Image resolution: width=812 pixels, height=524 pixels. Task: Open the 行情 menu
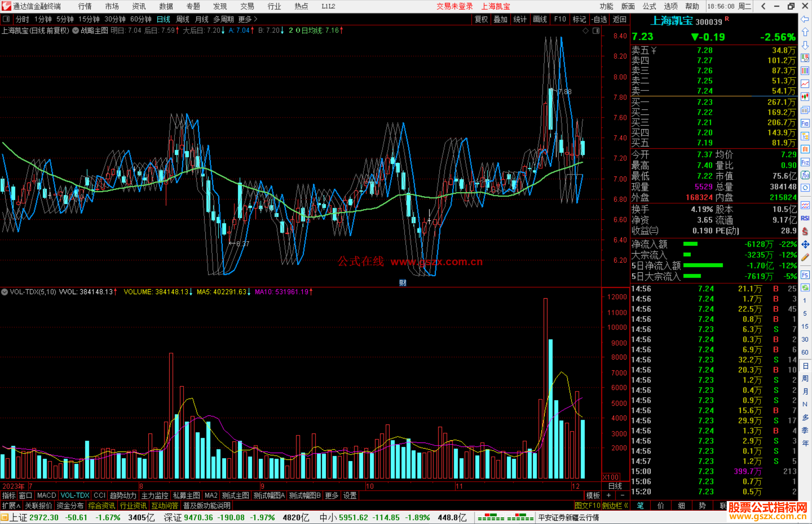pyautogui.click(x=85, y=6)
